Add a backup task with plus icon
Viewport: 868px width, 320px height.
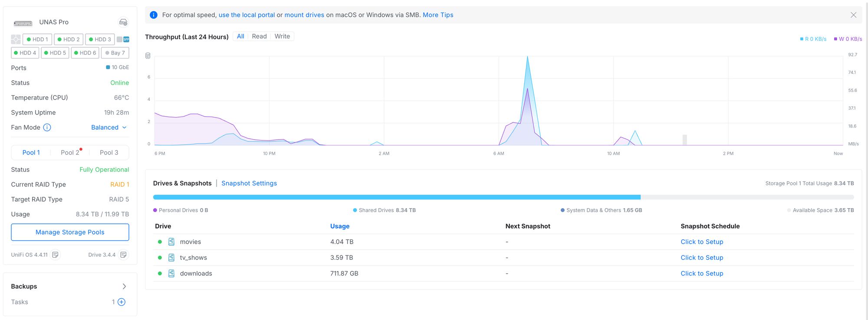122,302
